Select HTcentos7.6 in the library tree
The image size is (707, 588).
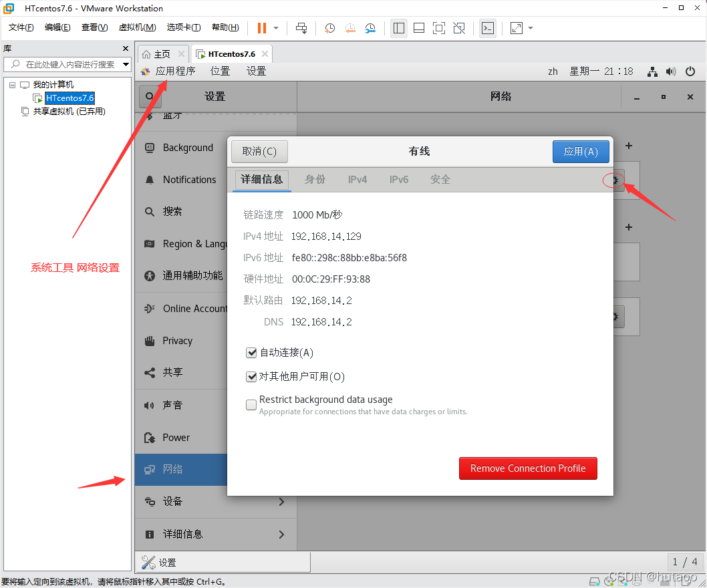[x=70, y=98]
